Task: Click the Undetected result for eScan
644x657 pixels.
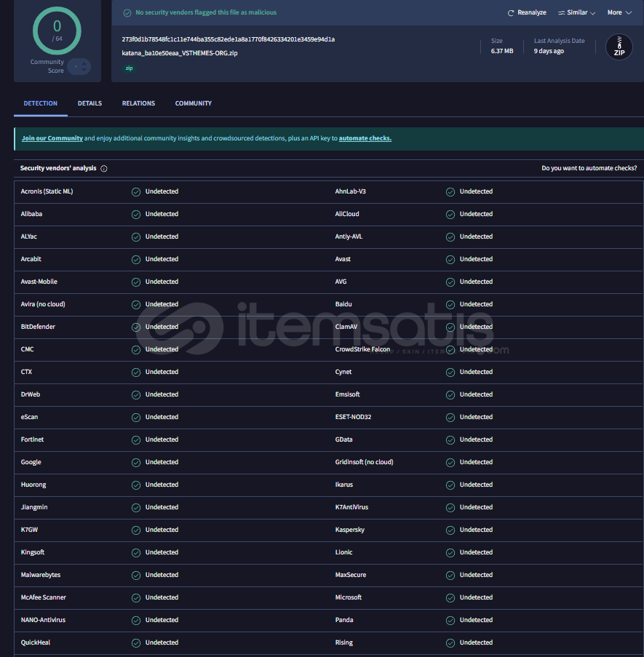Action: pyautogui.click(x=162, y=417)
